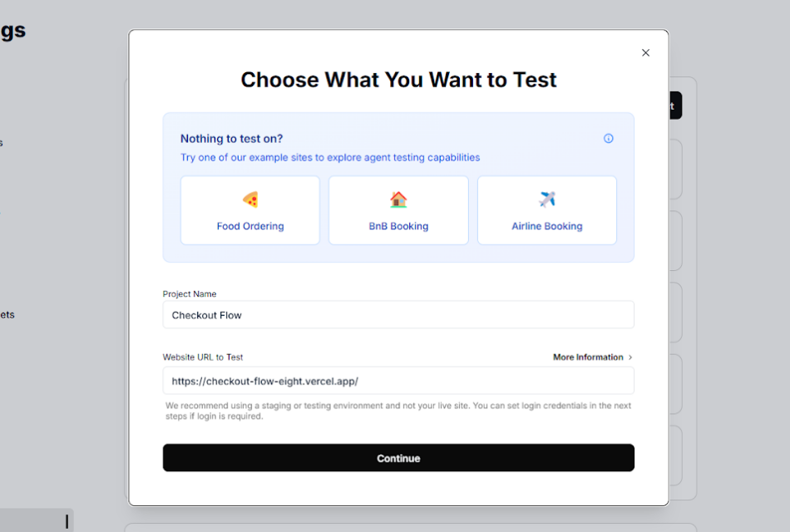This screenshot has height=532, width=790.
Task: Dismiss the dialog with the X button
Action: (x=645, y=52)
